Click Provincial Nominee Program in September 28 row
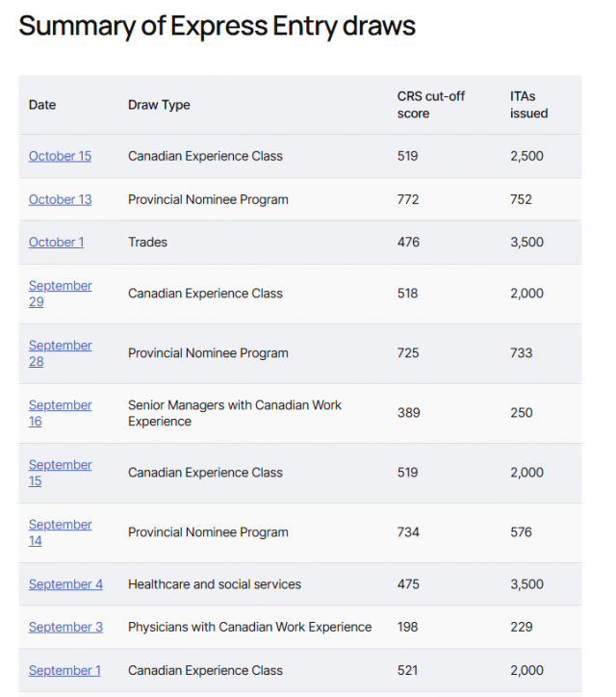This screenshot has width=616, height=697. point(208,353)
